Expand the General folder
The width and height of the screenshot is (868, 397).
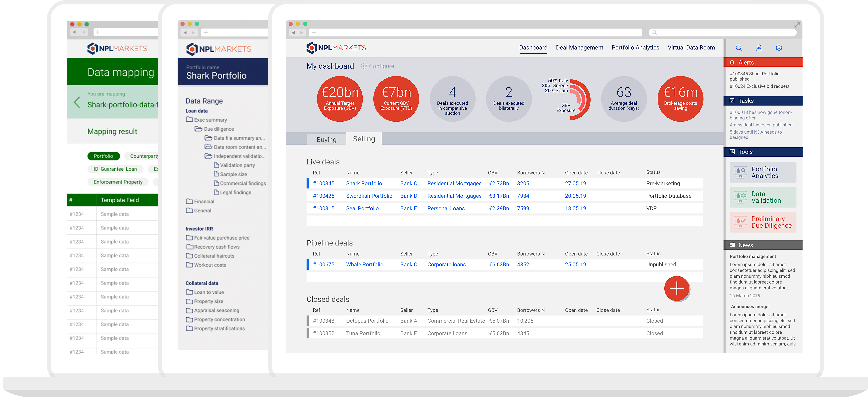click(x=189, y=210)
